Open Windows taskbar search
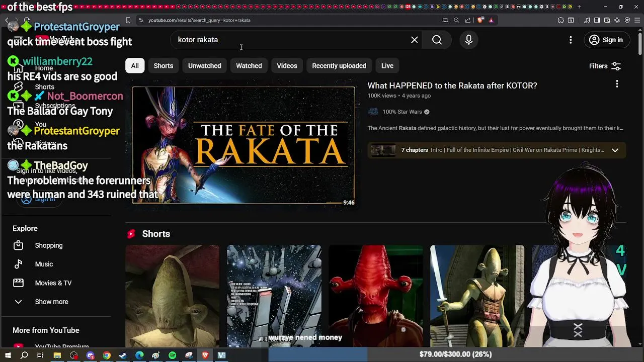This screenshot has height=362, width=644. pos(24,355)
